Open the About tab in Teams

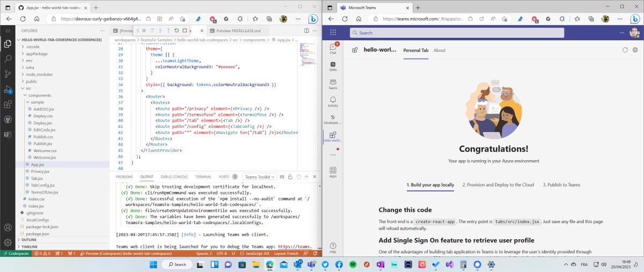[440, 50]
